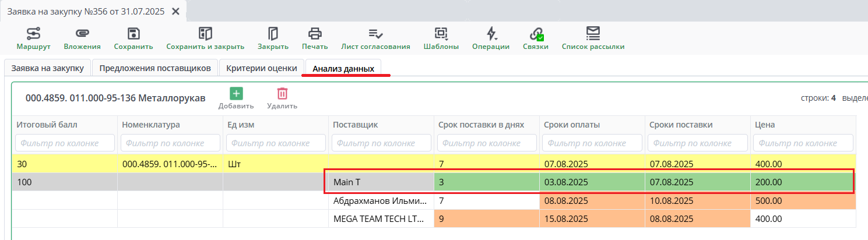Image resolution: width=868 pixels, height=240 pixels.
Task: Open Список рассылки mailing list
Action: click(593, 34)
